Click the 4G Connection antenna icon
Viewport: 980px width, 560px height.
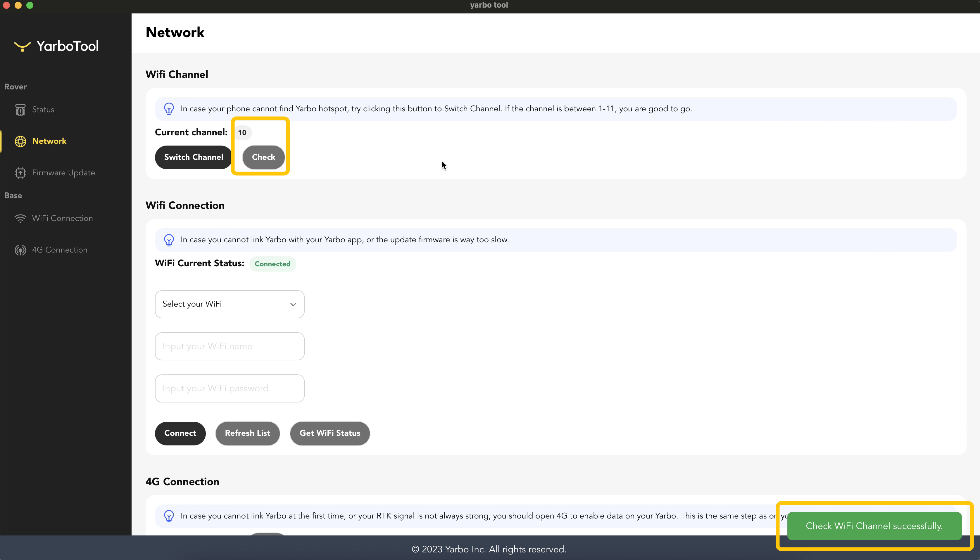coord(20,250)
